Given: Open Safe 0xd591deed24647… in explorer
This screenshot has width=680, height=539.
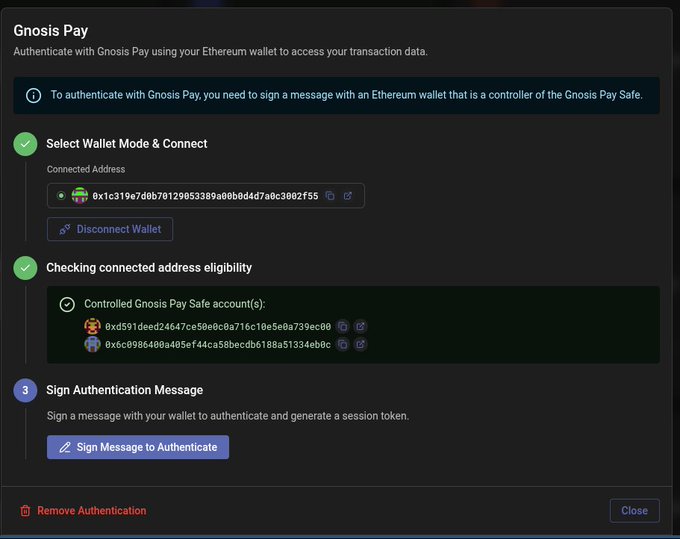Looking at the screenshot, I should [360, 326].
